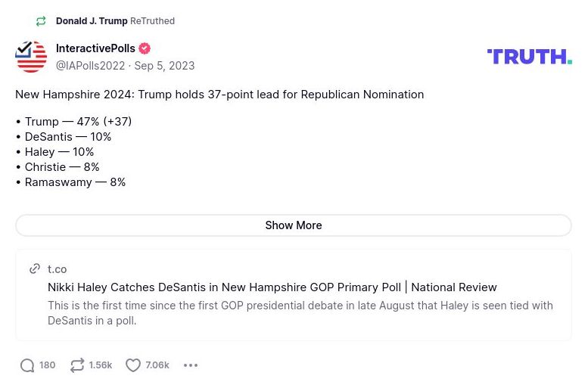The image size is (588, 388).
Task: Open the Sep 5, 2023 post timestamp
Action: (x=164, y=66)
